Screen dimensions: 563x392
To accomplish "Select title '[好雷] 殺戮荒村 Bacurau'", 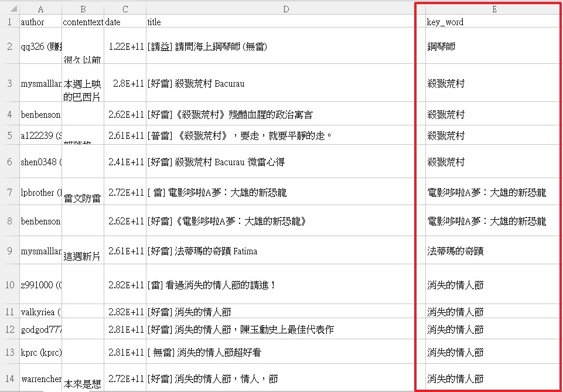I will coord(286,83).
